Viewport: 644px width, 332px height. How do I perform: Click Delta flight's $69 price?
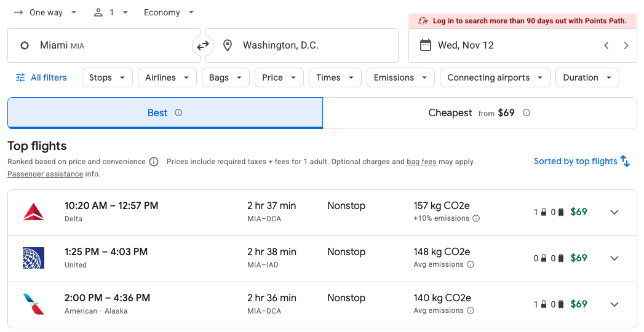579,212
